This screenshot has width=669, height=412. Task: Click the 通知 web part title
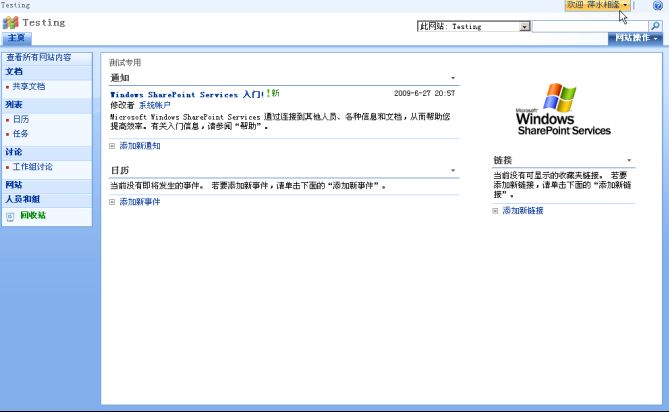click(120, 78)
